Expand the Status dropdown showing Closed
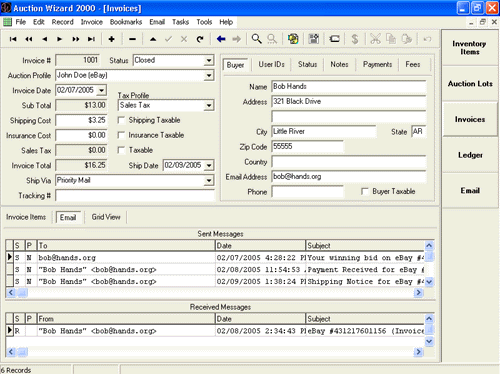The width and height of the screenshot is (500, 374). tap(209, 60)
